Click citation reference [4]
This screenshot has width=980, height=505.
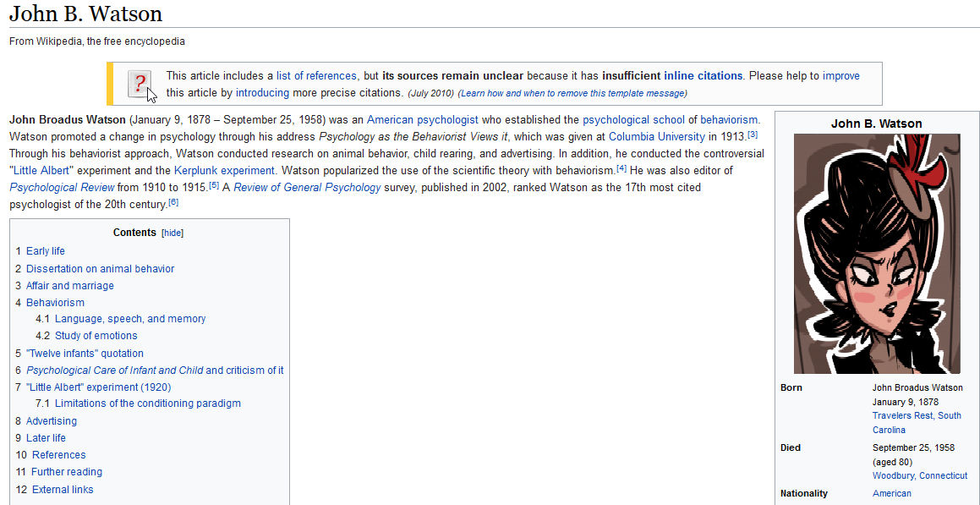(x=621, y=168)
